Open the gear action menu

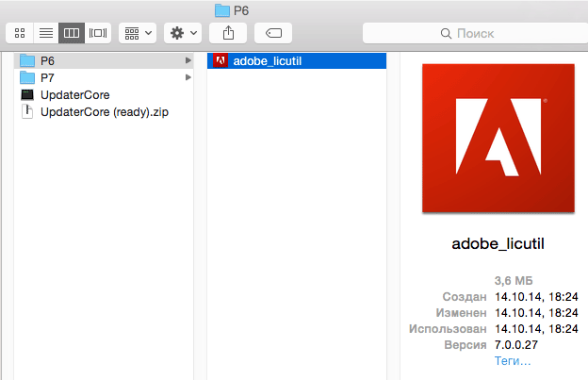(183, 33)
